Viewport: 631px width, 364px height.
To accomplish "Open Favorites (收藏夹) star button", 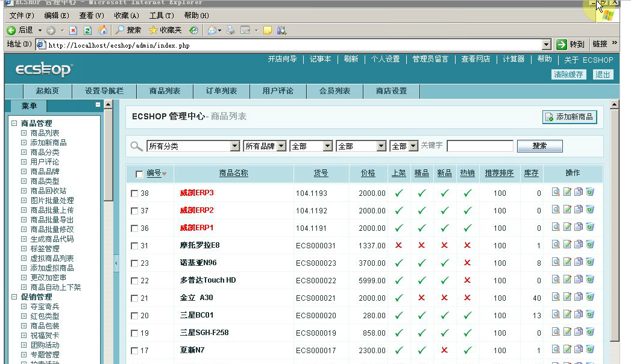I will (x=165, y=30).
